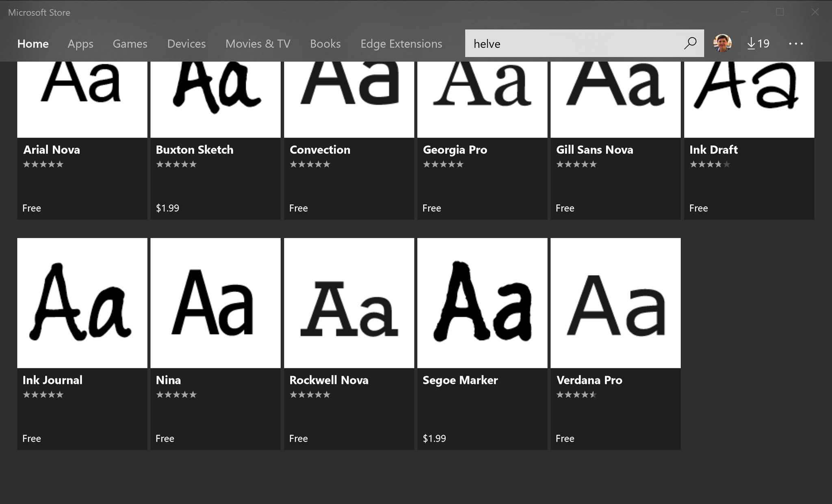Open the Buxton Sketch font preview
832x504 pixels.
(215, 100)
